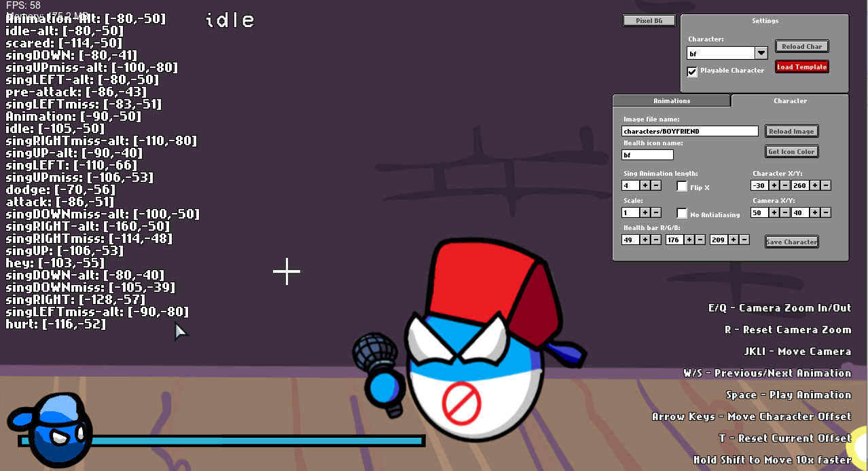Click the 'attack: [-86,-51]' offset text
Image resolution: width=868 pixels, height=471 pixels.
[x=60, y=202]
